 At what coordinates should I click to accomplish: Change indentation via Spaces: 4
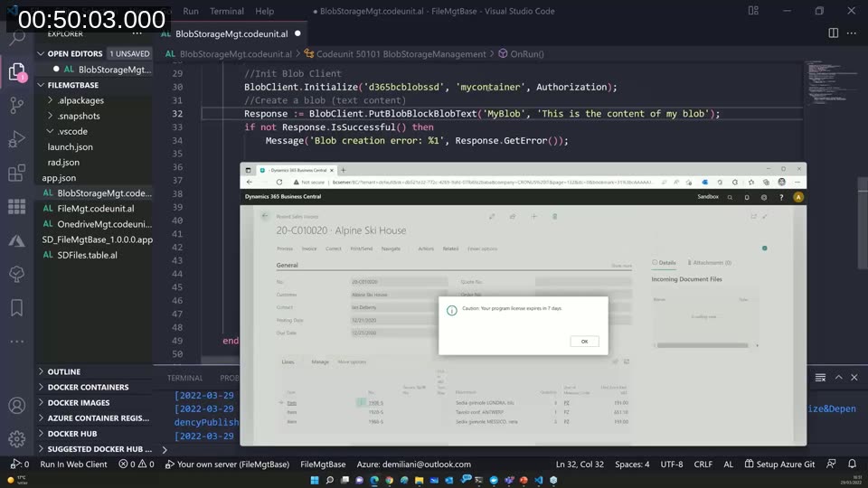[x=632, y=465]
